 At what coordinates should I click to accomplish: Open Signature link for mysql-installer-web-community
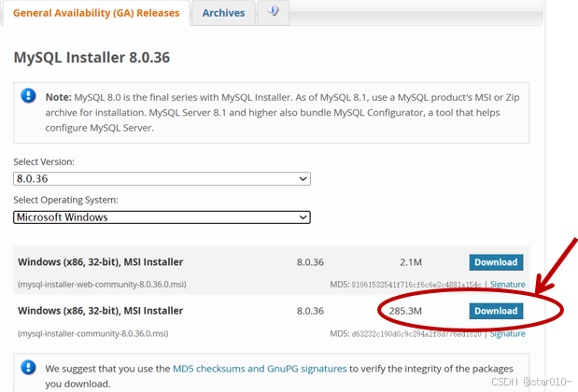pos(508,285)
